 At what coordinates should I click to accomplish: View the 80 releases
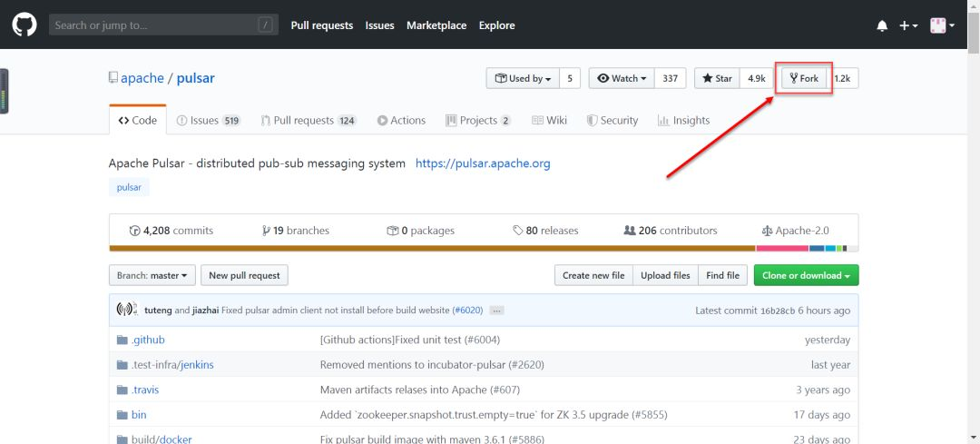point(545,231)
